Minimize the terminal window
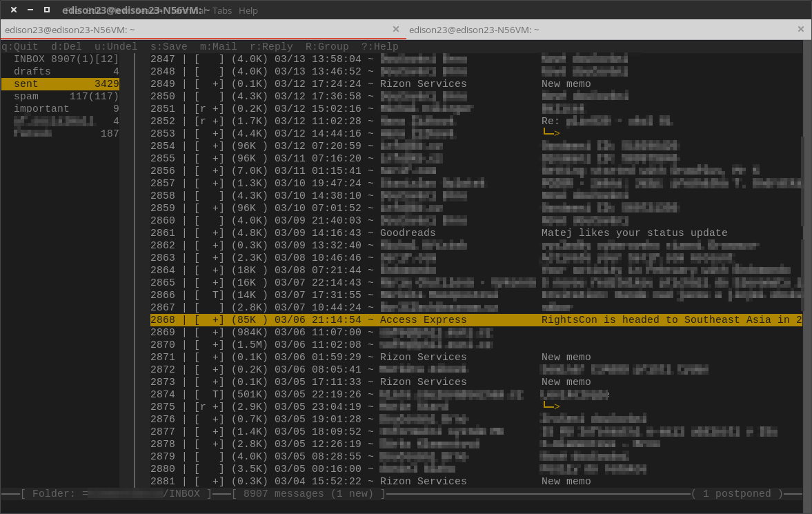Image resolution: width=812 pixels, height=514 pixels. click(30, 10)
